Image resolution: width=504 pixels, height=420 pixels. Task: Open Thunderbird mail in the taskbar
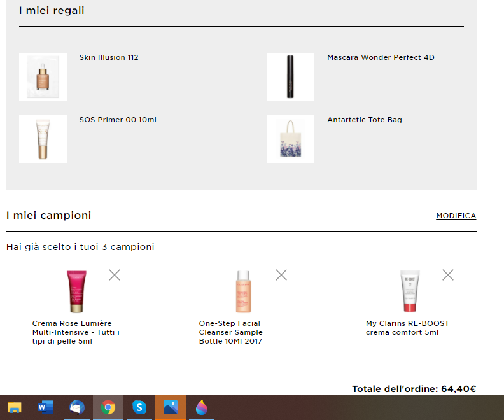77,407
